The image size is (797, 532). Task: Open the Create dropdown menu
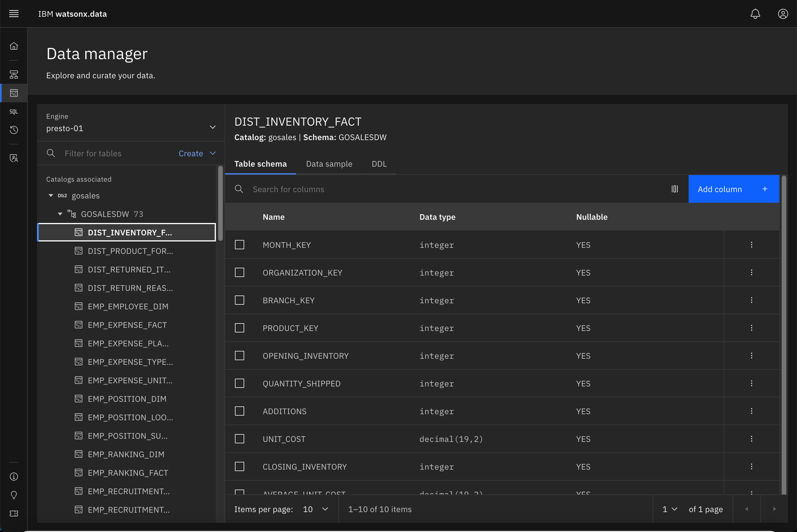pos(197,153)
